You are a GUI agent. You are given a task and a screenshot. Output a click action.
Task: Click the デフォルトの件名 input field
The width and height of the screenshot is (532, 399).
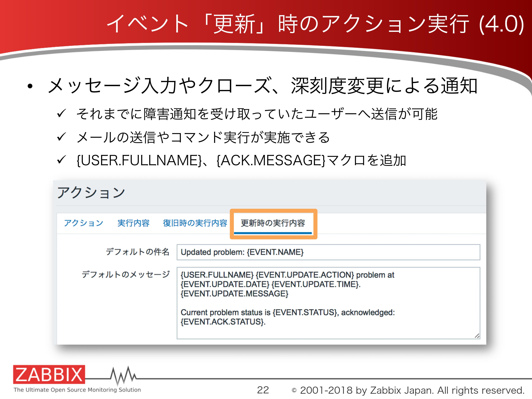328,252
